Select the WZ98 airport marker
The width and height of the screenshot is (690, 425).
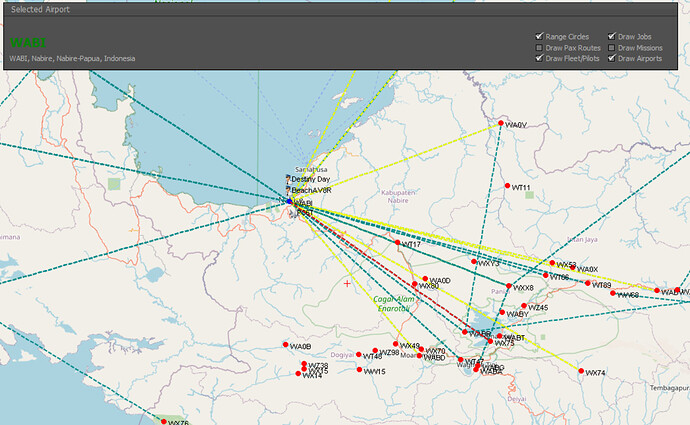[x=375, y=351]
